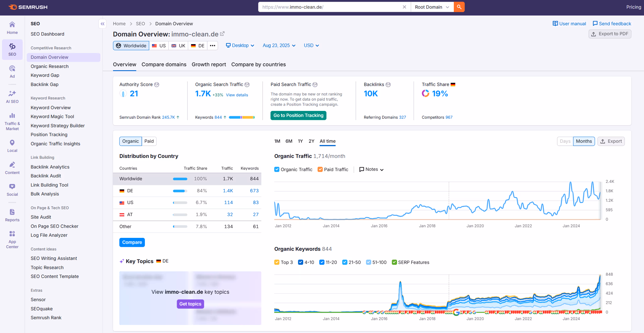
Task: Open the Desktop device dropdown
Action: (x=240, y=46)
